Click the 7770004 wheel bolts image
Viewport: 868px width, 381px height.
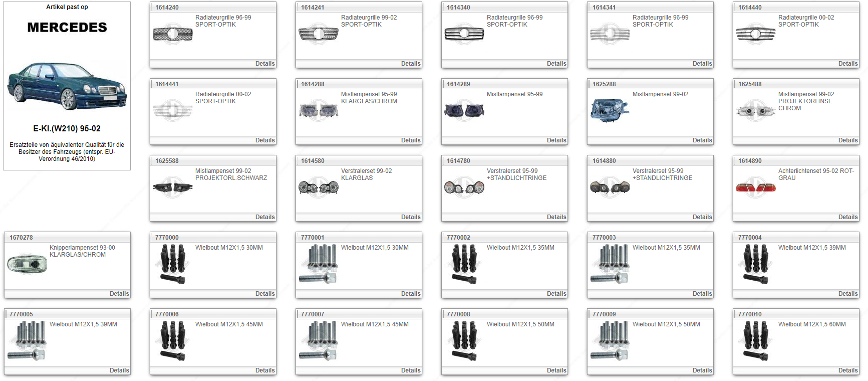(756, 264)
